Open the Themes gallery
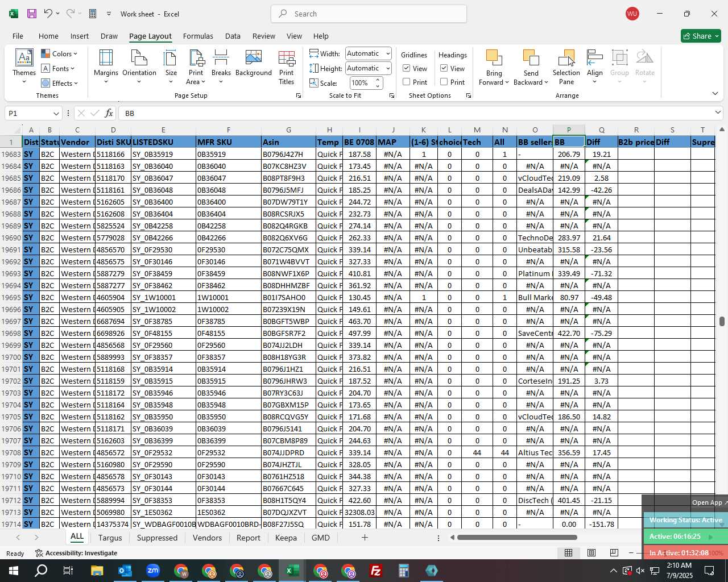Viewport: 728px width, 582px height. click(24, 67)
